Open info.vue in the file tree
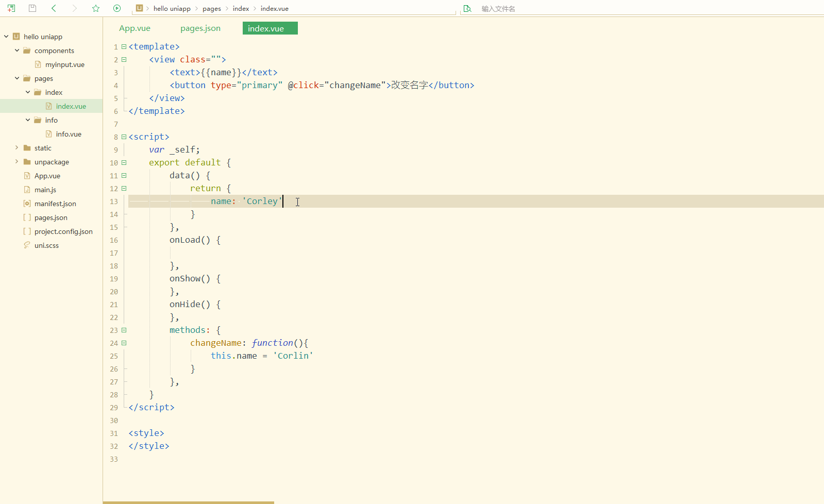The width and height of the screenshot is (824, 504). [x=69, y=134]
